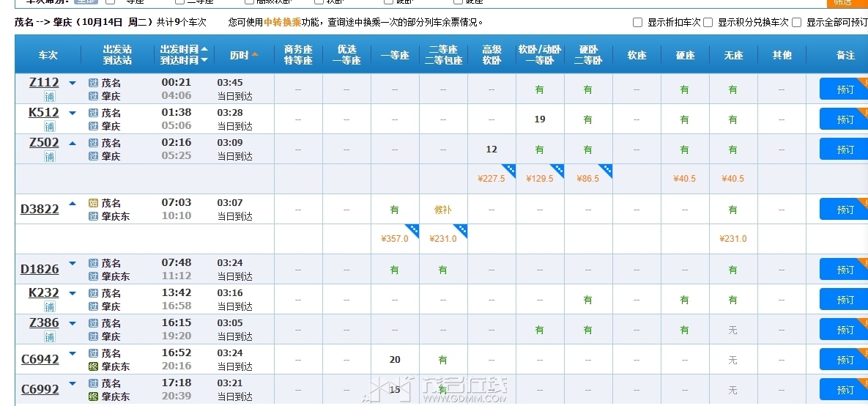Click the 铺 sleeper icon under Z112
Viewport: 868px width, 406px height.
[x=49, y=96]
